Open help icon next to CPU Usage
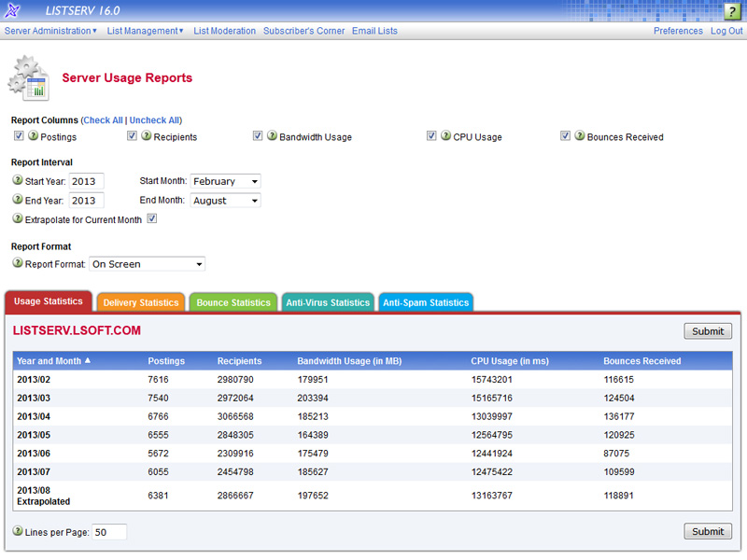747x560 pixels. [x=446, y=135]
